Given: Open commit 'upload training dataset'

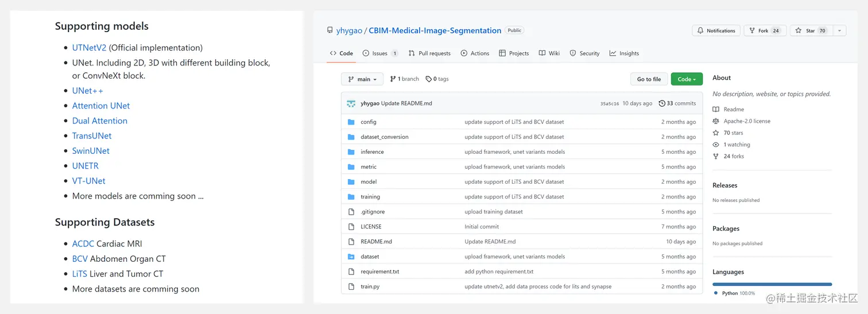Looking at the screenshot, I should tap(494, 211).
